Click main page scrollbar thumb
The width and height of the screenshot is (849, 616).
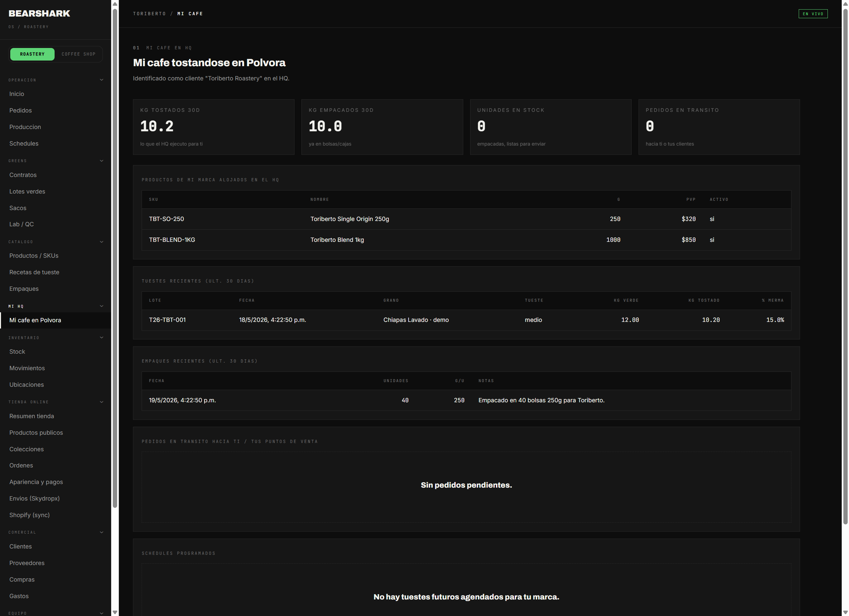click(845, 266)
